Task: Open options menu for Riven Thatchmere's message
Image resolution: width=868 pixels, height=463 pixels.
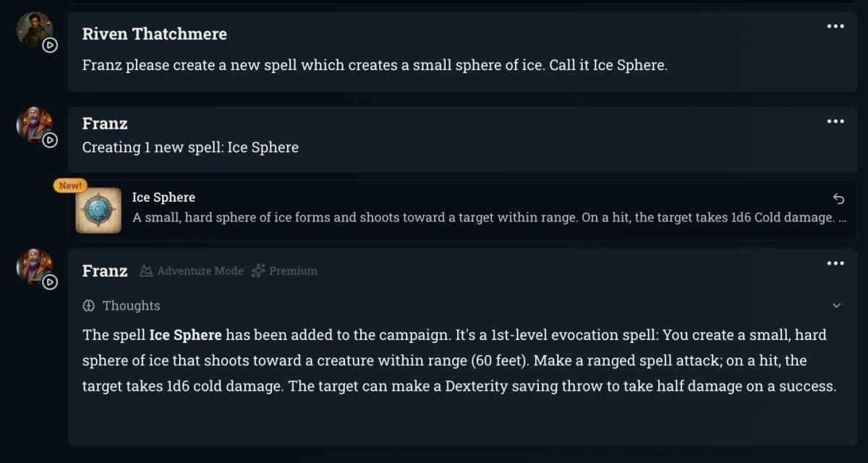Action: click(835, 27)
